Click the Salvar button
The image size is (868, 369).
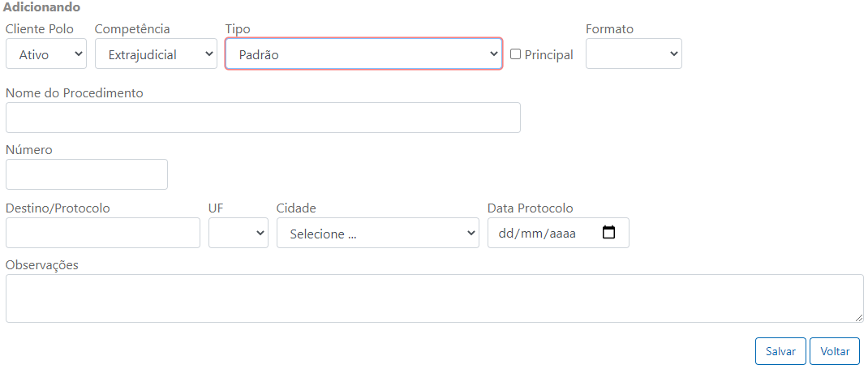click(780, 351)
